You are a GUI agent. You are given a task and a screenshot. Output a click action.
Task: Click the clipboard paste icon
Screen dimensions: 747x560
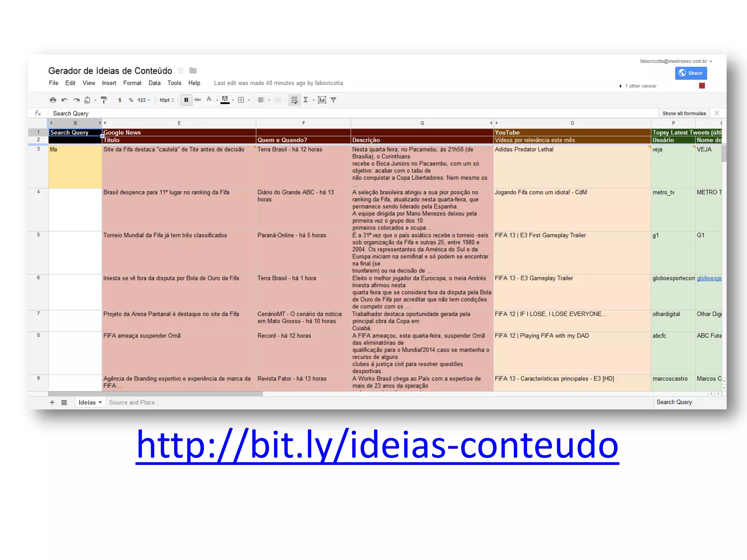(87, 100)
